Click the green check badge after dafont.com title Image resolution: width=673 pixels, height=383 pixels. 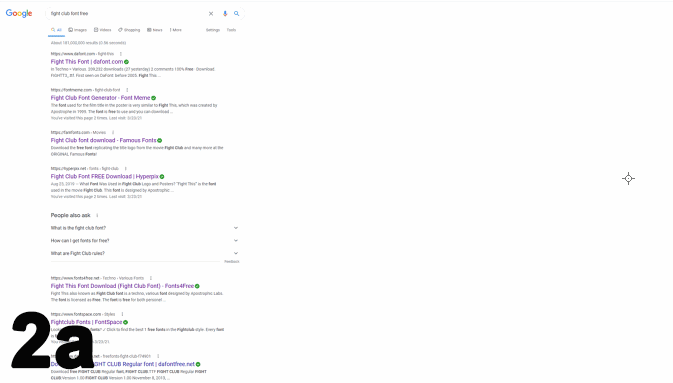tap(127, 62)
